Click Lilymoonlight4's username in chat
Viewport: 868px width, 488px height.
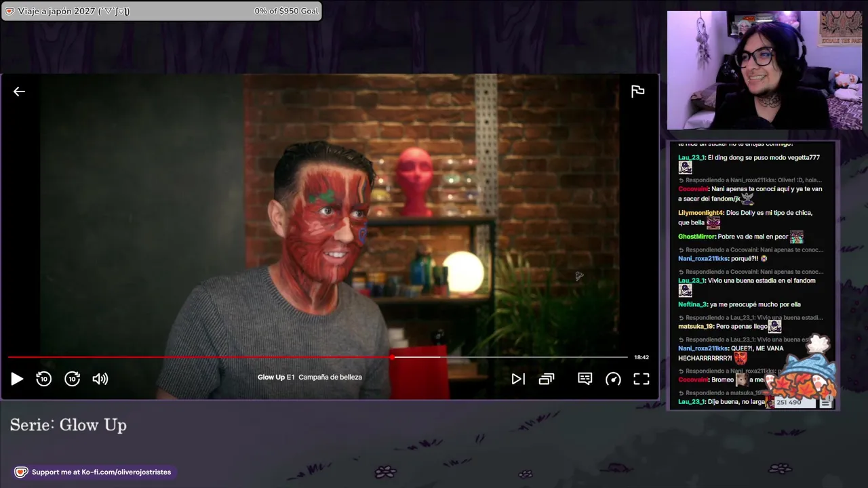(701, 213)
